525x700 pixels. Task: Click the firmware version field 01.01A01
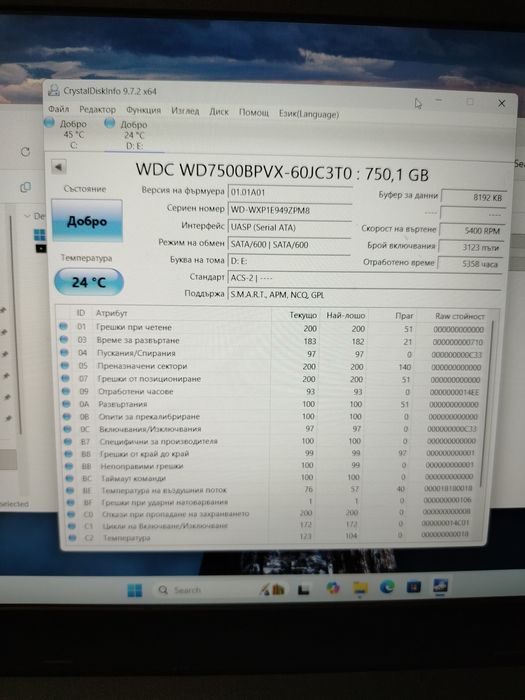(x=290, y=192)
